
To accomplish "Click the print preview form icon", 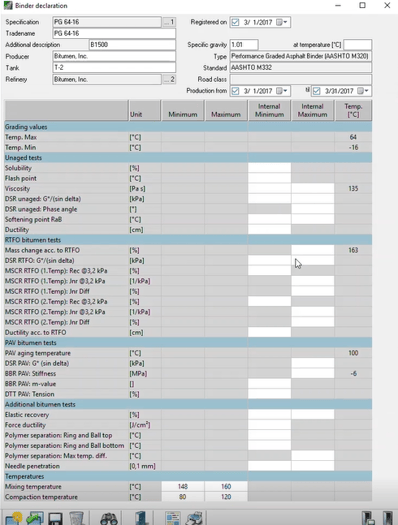I will coord(173,518).
